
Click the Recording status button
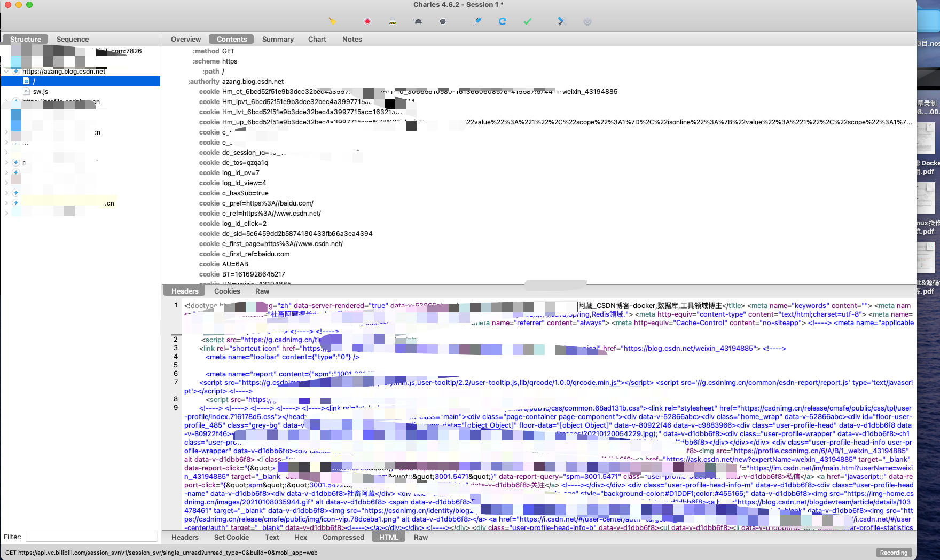894,553
